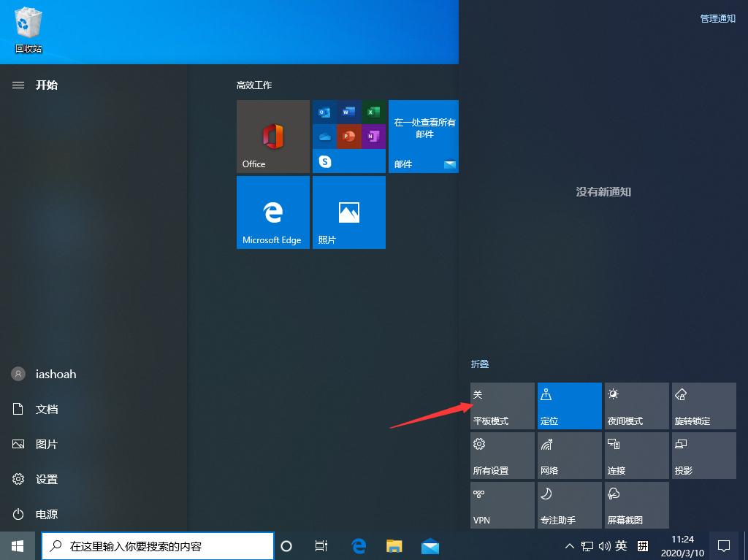Image resolution: width=748 pixels, height=560 pixels.
Task: Click the taskbar search input field
Action: point(157,545)
